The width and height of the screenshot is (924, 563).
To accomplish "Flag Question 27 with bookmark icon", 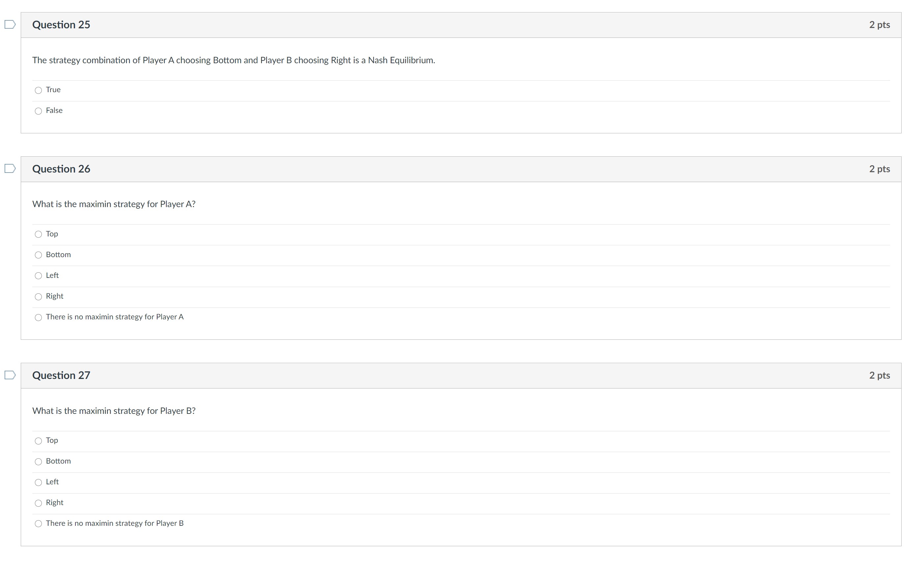I will (x=10, y=375).
